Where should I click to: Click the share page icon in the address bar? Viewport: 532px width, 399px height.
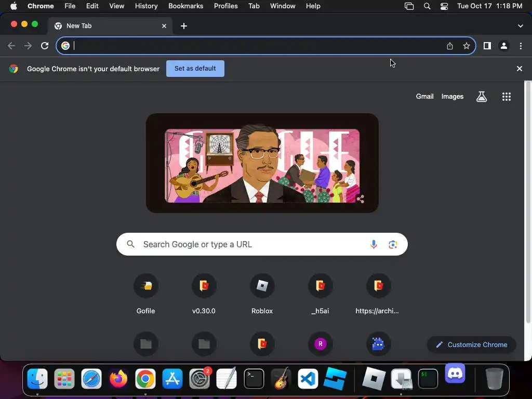[450, 46]
